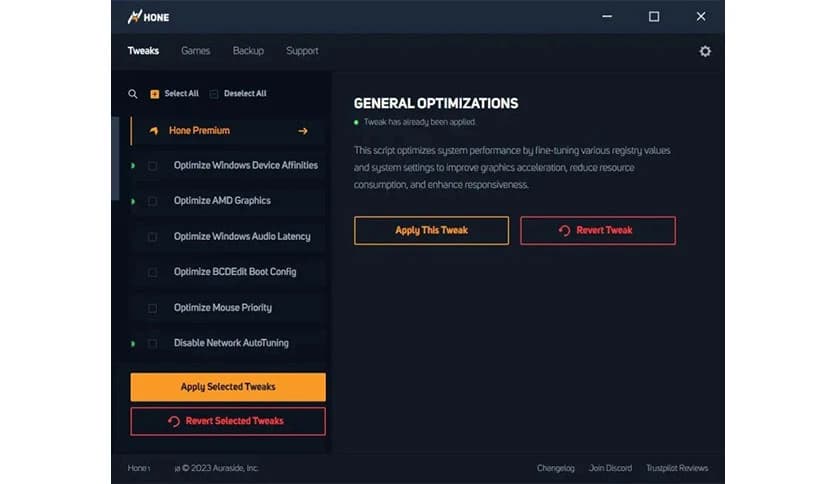Click green indicator beside Optimize AMD Graphics
This screenshot has width=836, height=484.
(x=133, y=201)
